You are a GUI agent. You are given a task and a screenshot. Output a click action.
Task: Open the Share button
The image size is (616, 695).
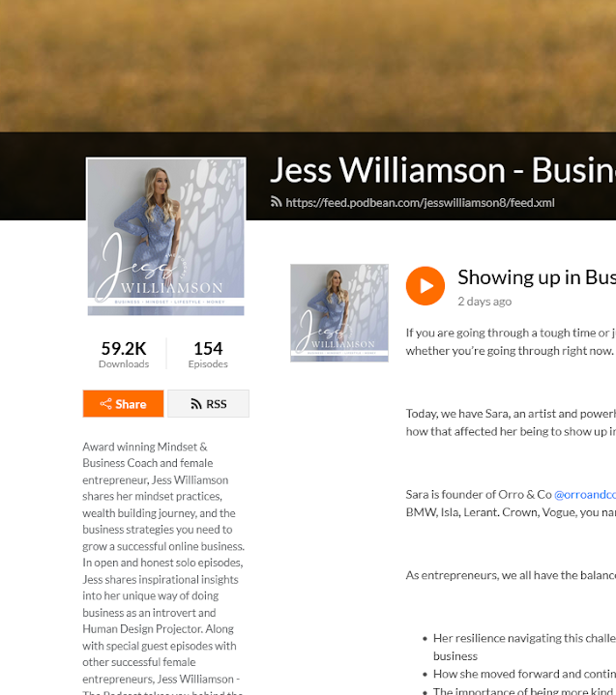tap(123, 404)
